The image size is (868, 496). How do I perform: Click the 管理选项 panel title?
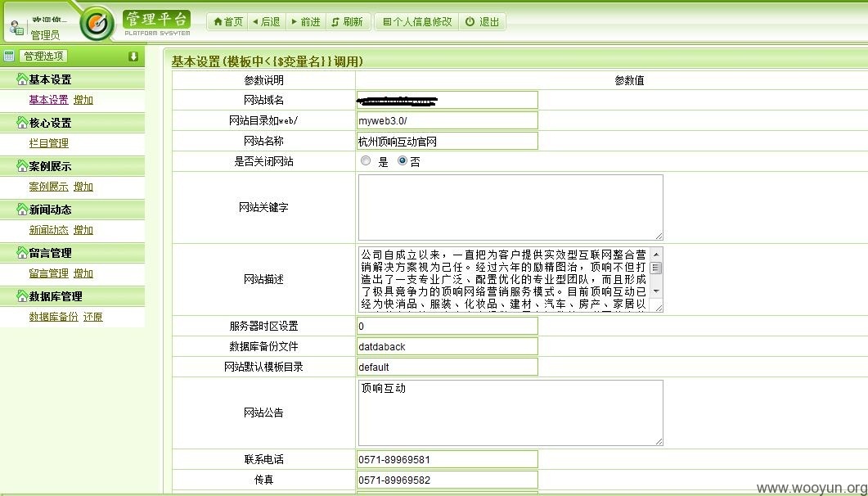(43, 56)
